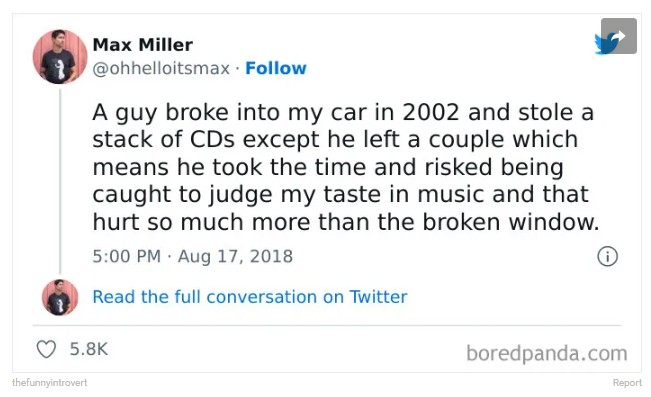Click the boredpanda.com watermark
The image size is (651, 397).
point(547,353)
